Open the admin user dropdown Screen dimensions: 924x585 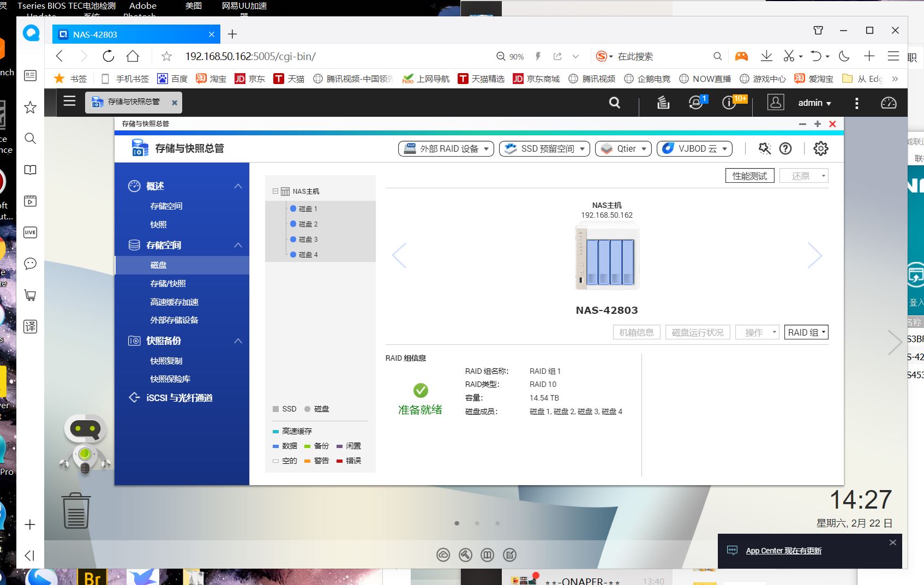(x=814, y=103)
